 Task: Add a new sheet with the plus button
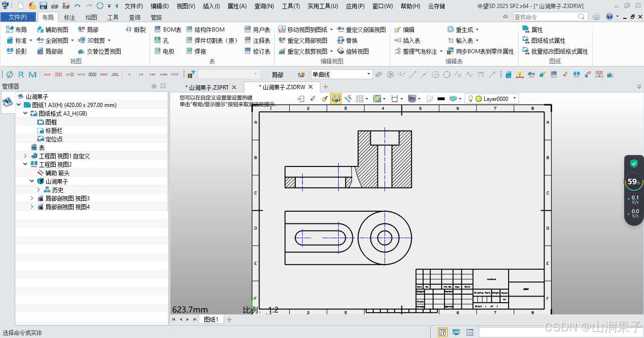click(229, 320)
